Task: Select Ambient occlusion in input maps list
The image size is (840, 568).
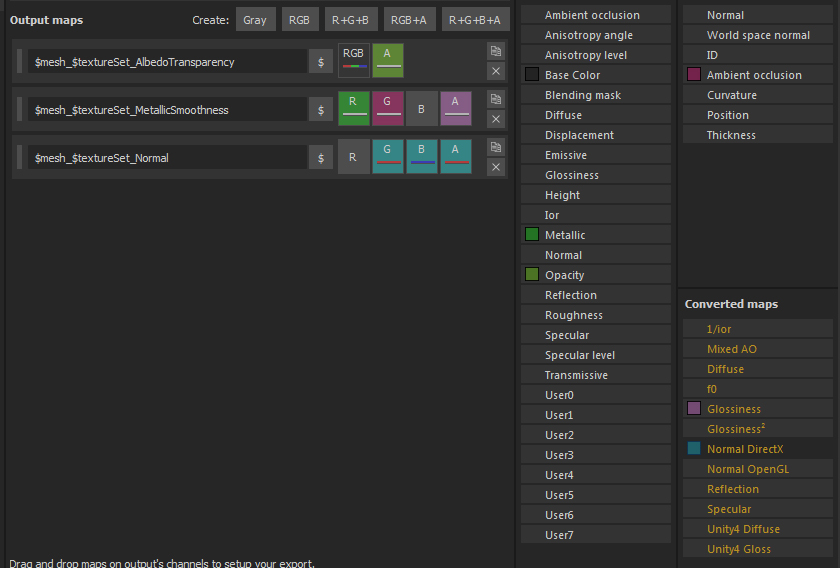Action: (x=596, y=15)
